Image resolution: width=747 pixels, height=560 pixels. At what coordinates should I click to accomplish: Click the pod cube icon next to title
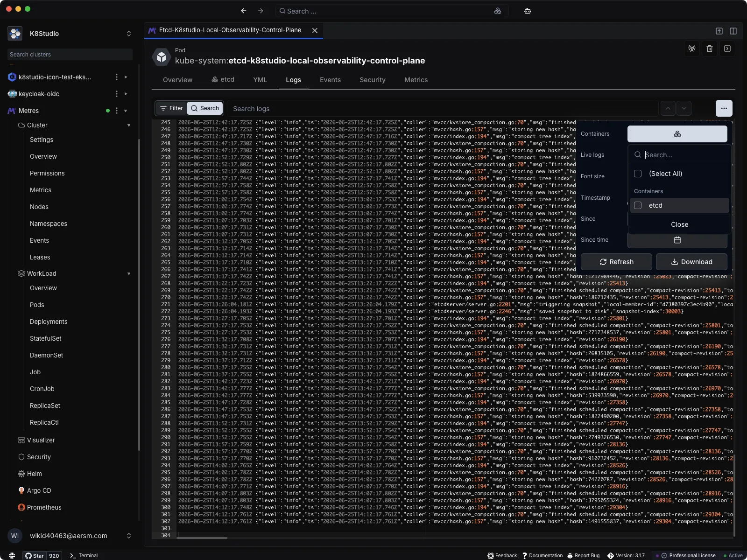[x=162, y=57]
